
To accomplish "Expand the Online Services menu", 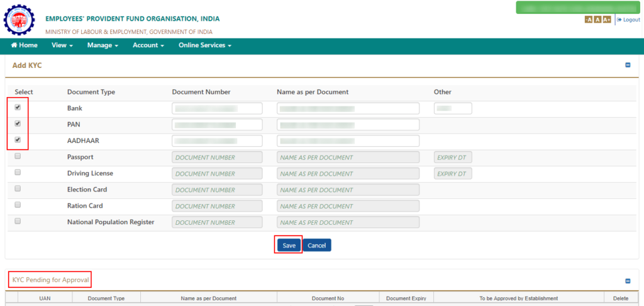I will (205, 45).
